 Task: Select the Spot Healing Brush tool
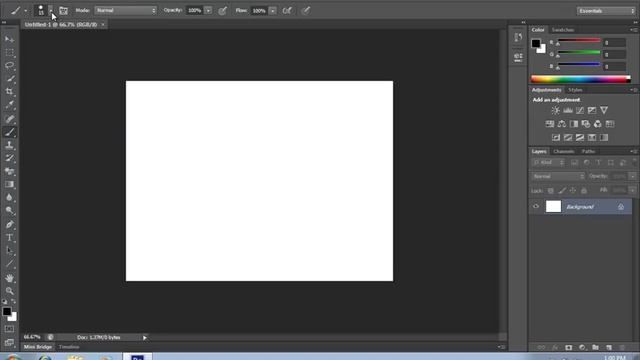[x=9, y=119]
